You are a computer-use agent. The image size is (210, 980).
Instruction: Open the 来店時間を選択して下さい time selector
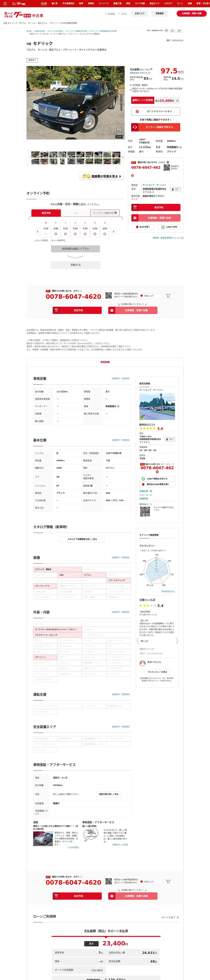pyautogui.click(x=75, y=249)
